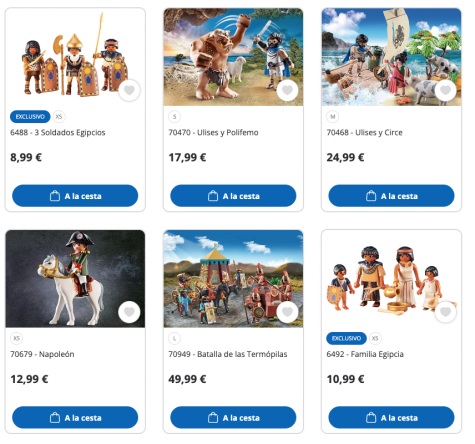Add Ulises y Circe to the basket
The width and height of the screenshot is (475, 444).
pos(391,196)
